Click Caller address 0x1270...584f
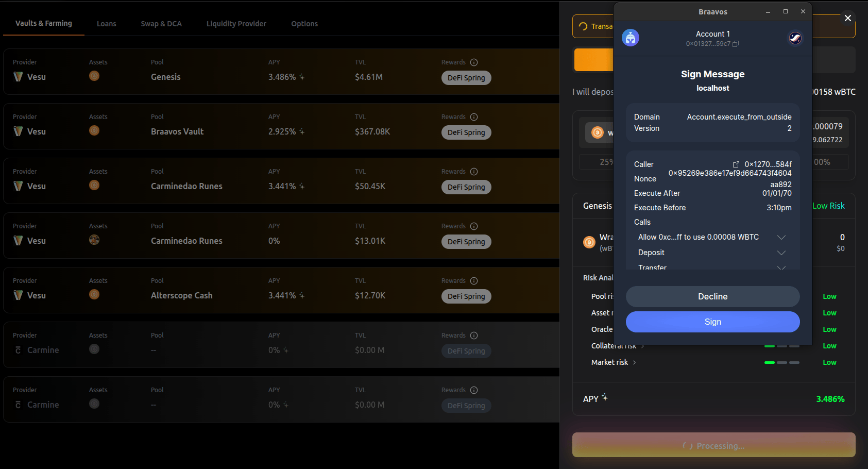The width and height of the screenshot is (868, 469). point(768,164)
